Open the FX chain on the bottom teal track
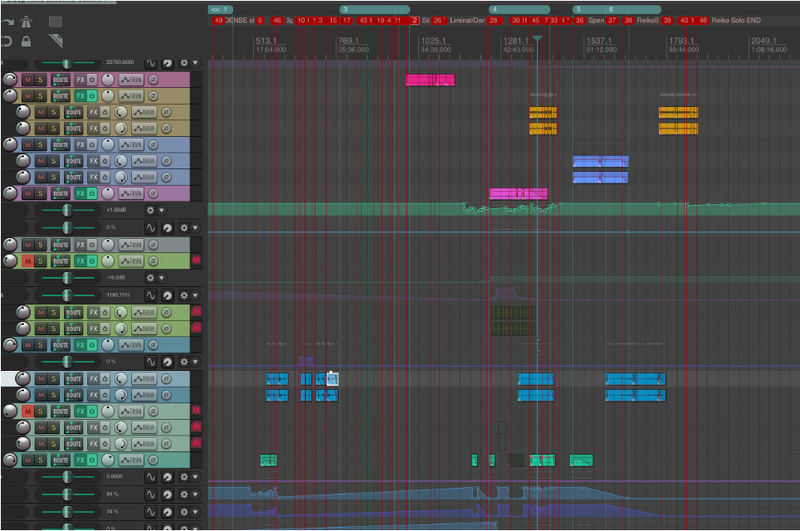 click(81, 460)
